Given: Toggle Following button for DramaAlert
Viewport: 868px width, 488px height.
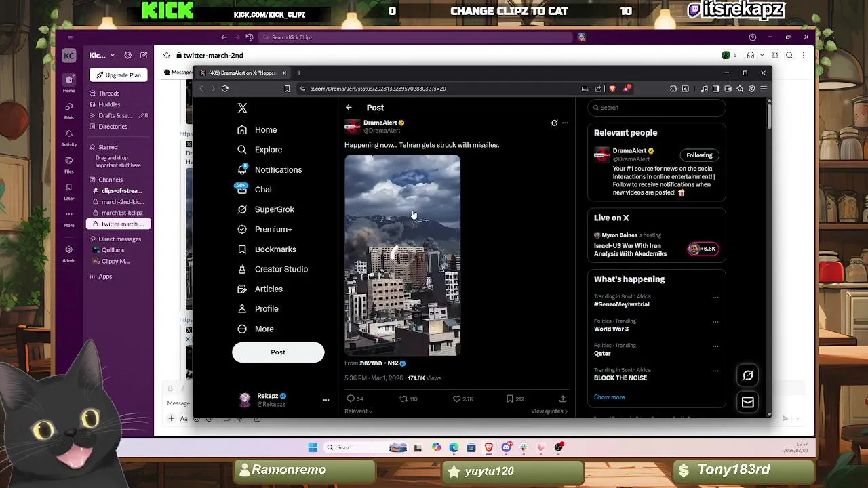Looking at the screenshot, I should pos(699,155).
